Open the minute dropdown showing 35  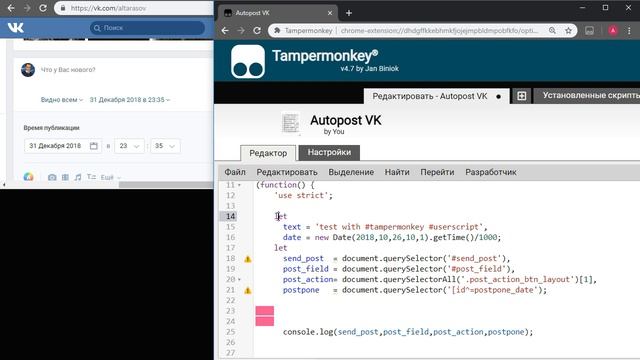(165, 146)
